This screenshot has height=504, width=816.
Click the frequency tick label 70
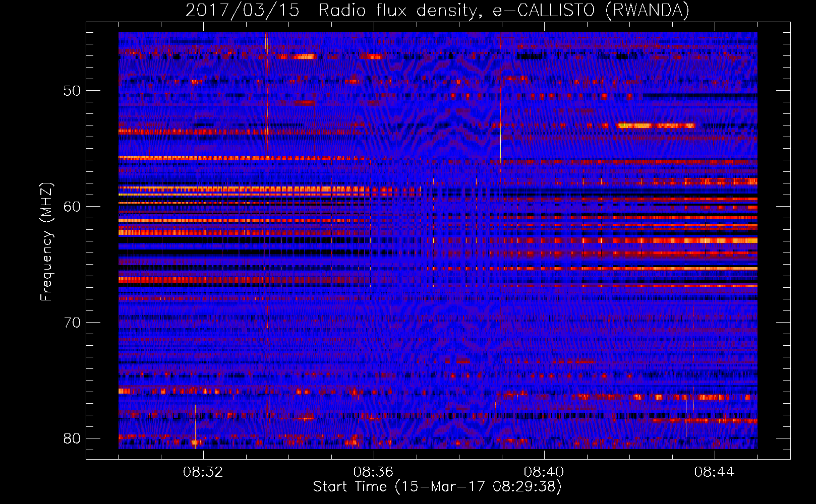pos(72,322)
